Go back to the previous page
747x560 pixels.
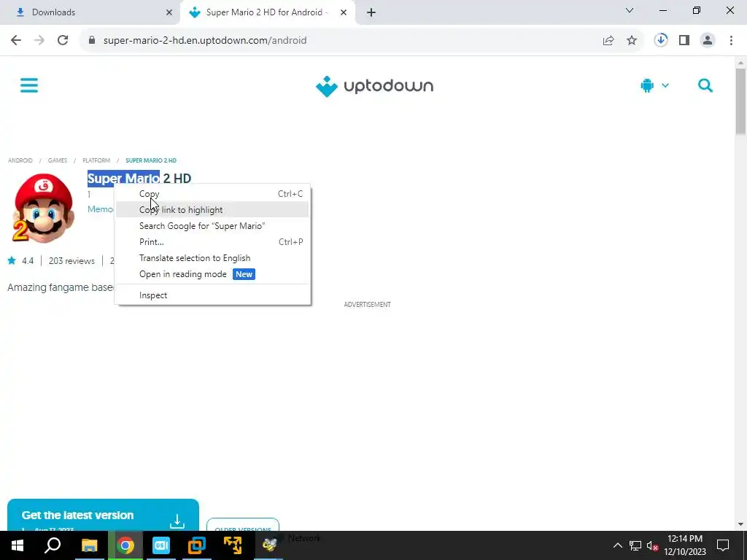16,41
